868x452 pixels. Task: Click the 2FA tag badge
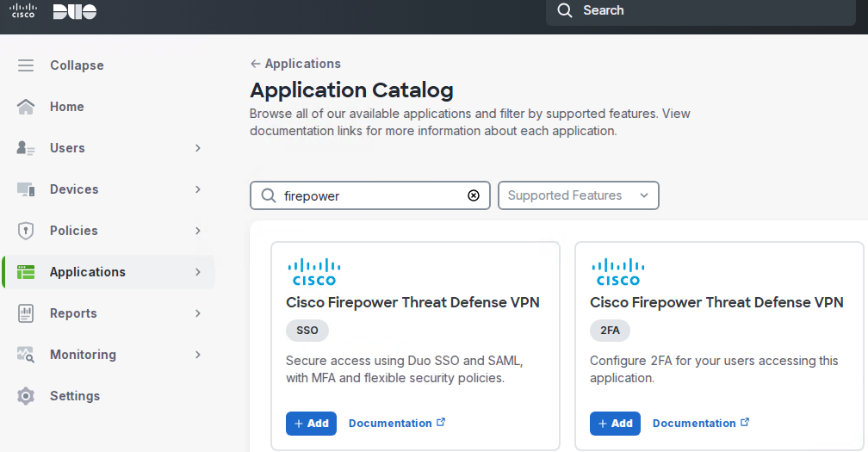(x=610, y=331)
